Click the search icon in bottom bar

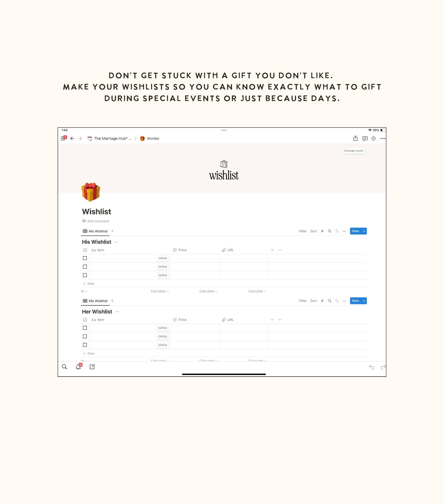pyautogui.click(x=65, y=367)
